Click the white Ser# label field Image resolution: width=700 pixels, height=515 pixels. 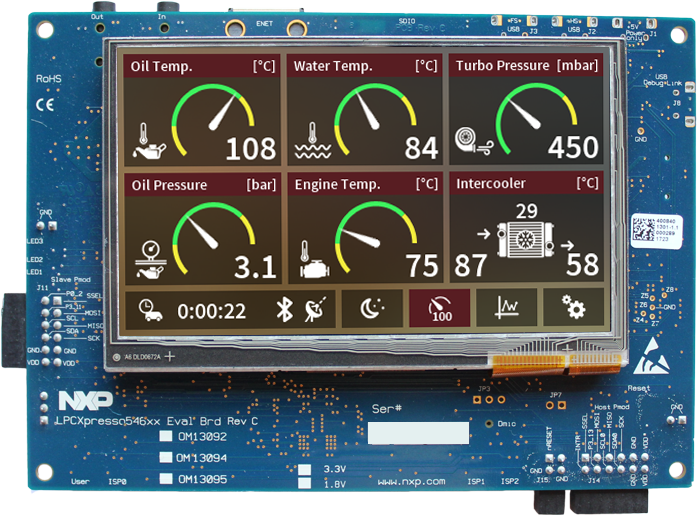pos(417,433)
